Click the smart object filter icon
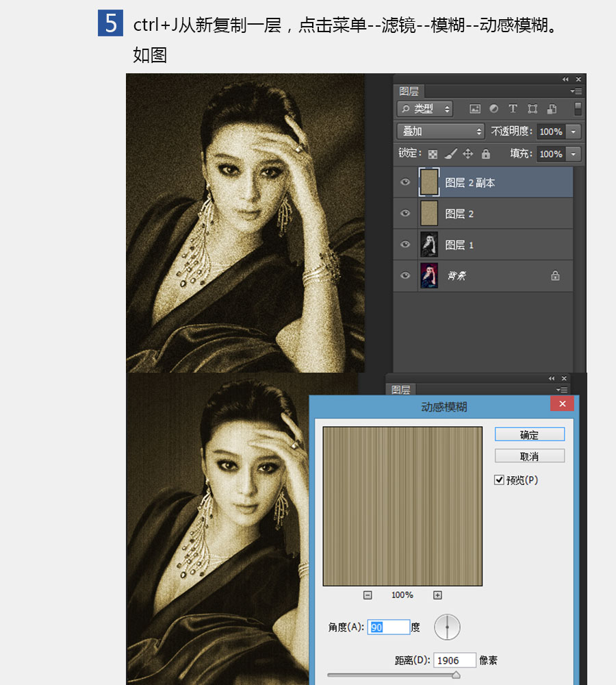This screenshot has width=616, height=685. coord(552,109)
